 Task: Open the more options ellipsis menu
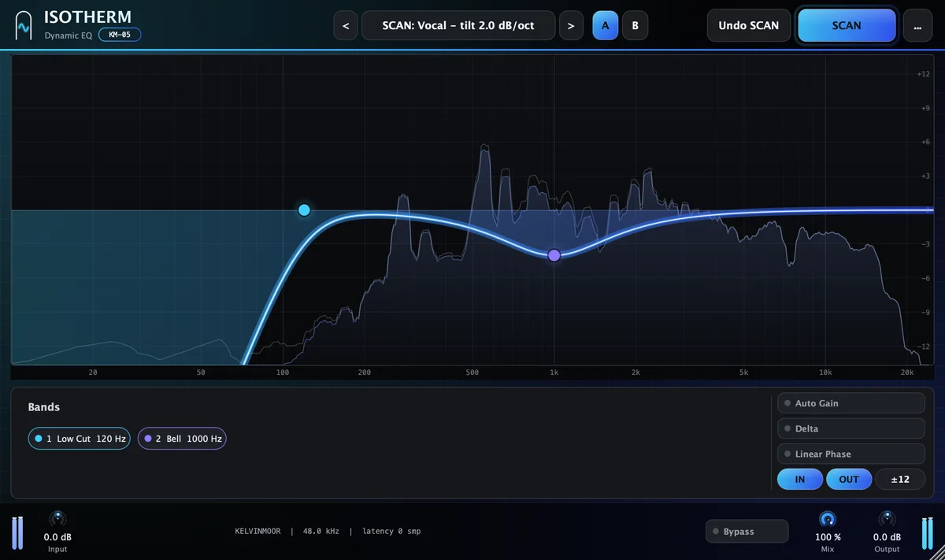917,25
